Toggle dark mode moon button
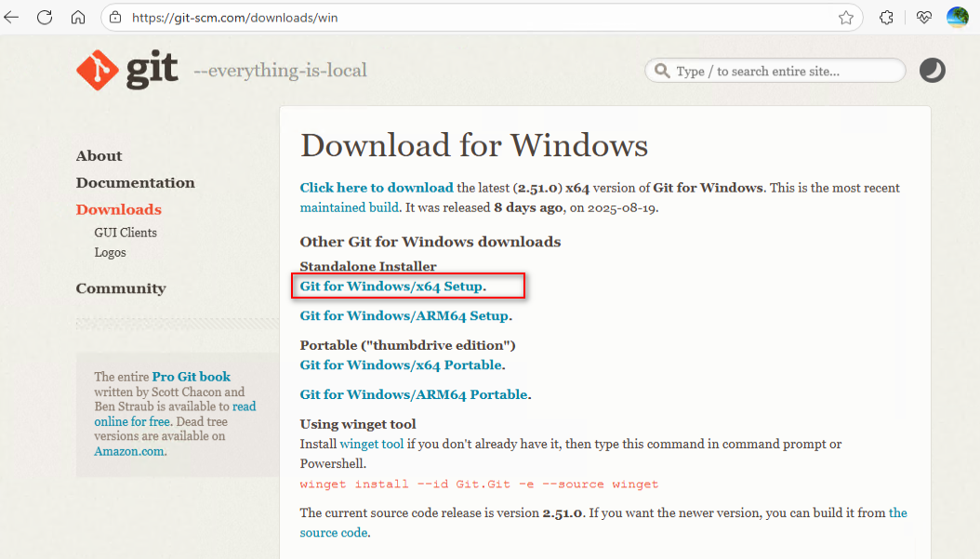The width and height of the screenshot is (980, 559). point(932,70)
